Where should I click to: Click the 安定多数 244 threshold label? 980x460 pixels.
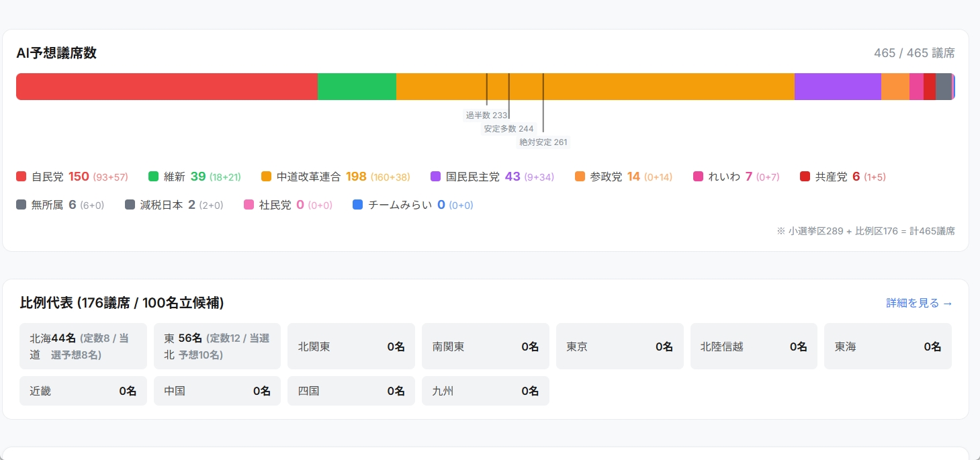508,129
